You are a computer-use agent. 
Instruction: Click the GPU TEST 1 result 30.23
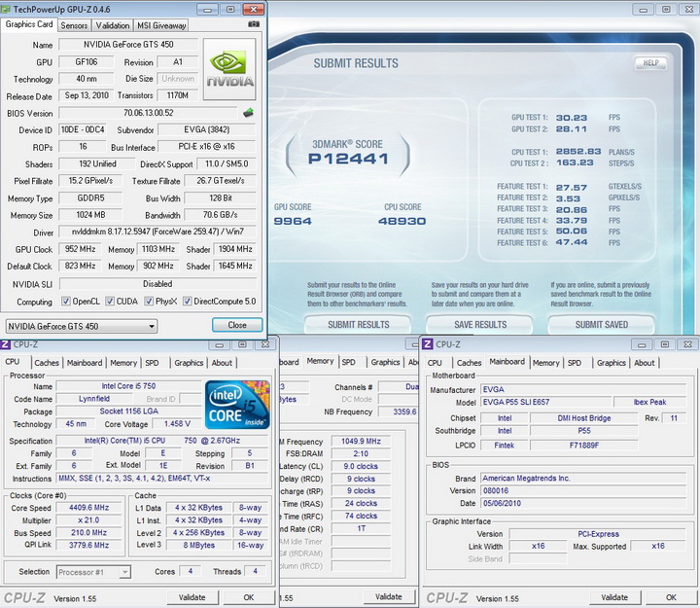coord(572,118)
